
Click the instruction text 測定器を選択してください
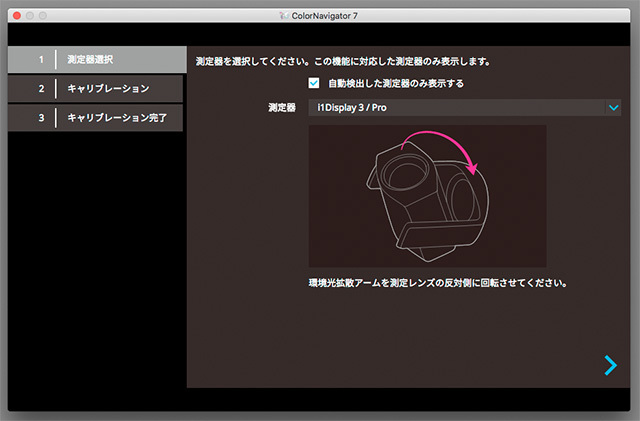[342, 62]
